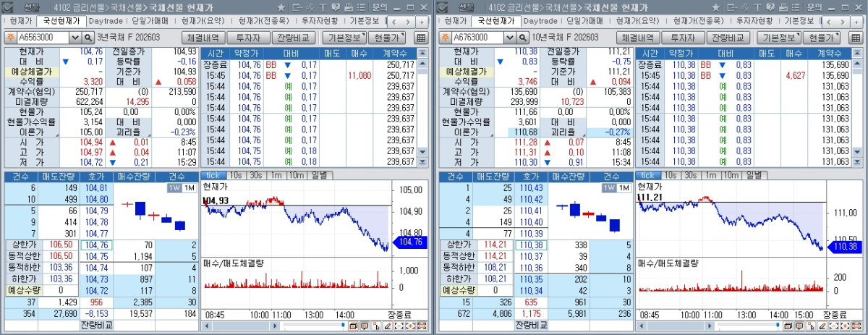868x335 pixels.
Task: Add left 3년국채 window to favorites star
Action: pyautogui.click(x=281, y=7)
